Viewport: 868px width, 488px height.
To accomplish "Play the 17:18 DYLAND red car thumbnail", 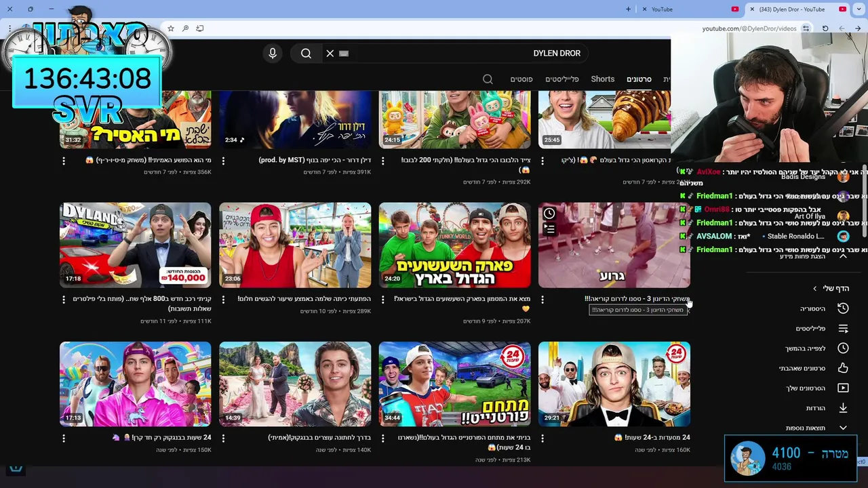I will (136, 245).
